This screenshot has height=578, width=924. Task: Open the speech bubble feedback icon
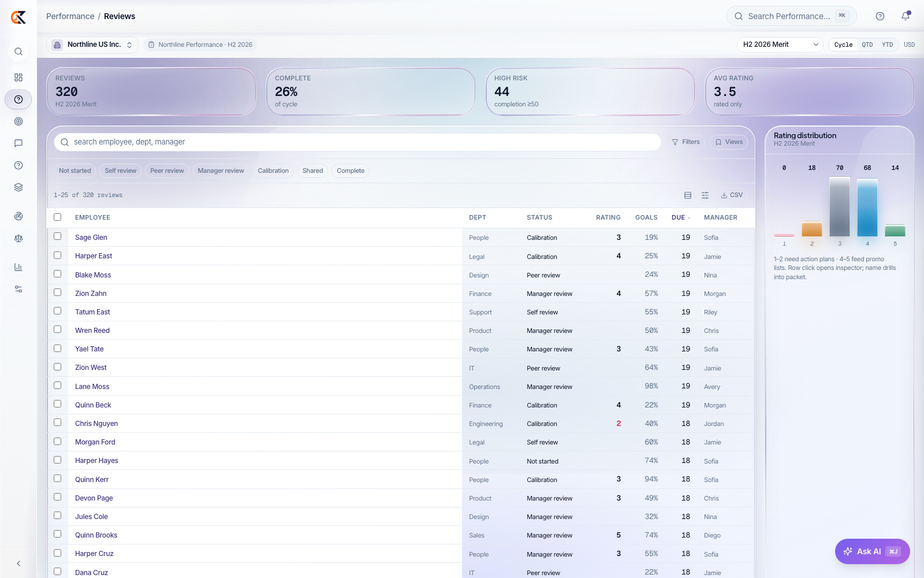click(x=18, y=143)
